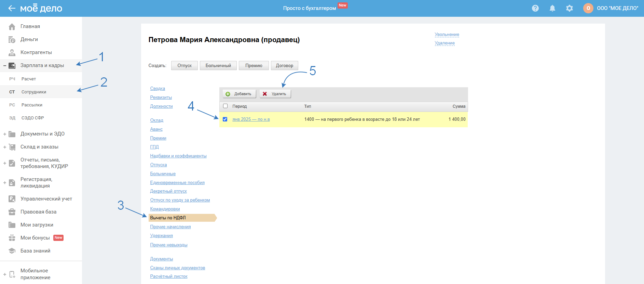Viewport: 644px width, 284px height.
Task: Open the Сканы личных документов link
Action: click(178, 268)
